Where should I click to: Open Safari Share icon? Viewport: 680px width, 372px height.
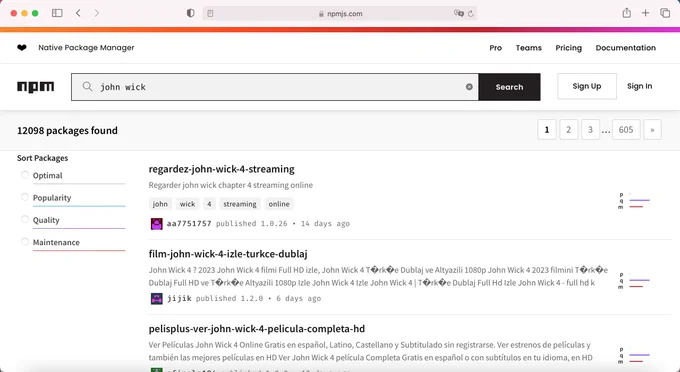pos(627,13)
